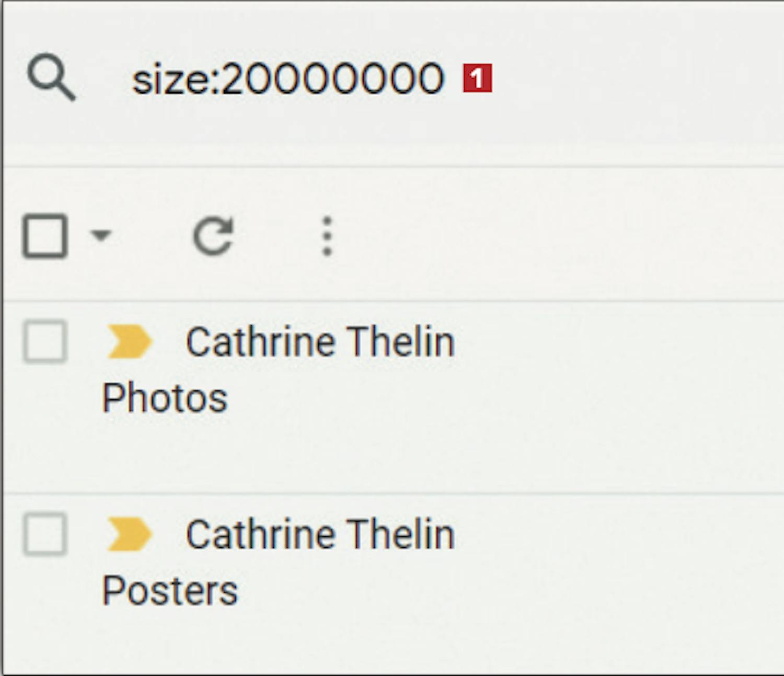
Task: Open the email with subject Posters
Action: 170,591
